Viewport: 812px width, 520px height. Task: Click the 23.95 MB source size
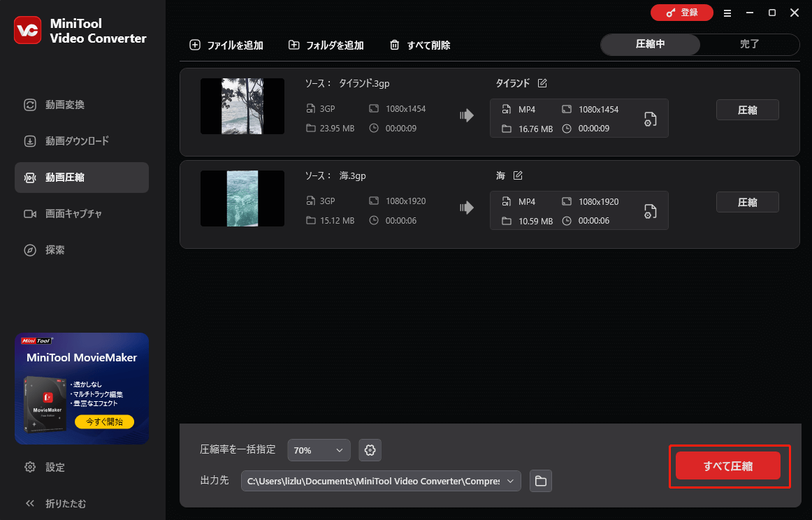point(337,129)
